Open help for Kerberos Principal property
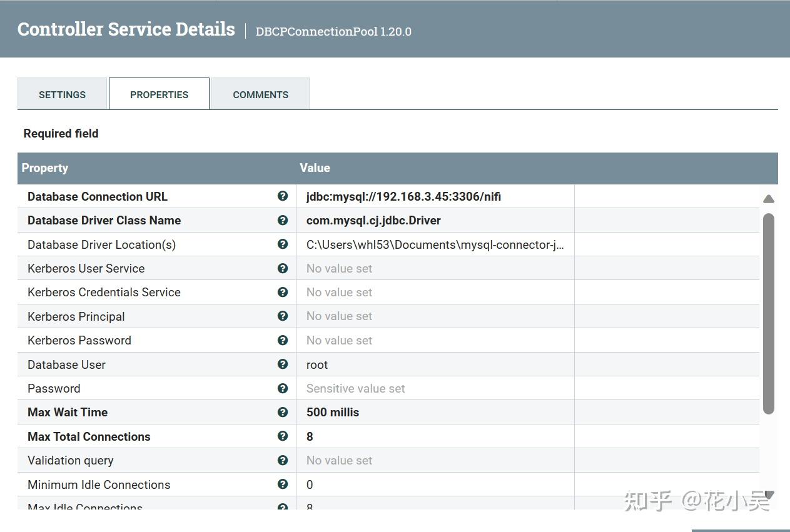The width and height of the screenshot is (790, 532). pos(283,316)
